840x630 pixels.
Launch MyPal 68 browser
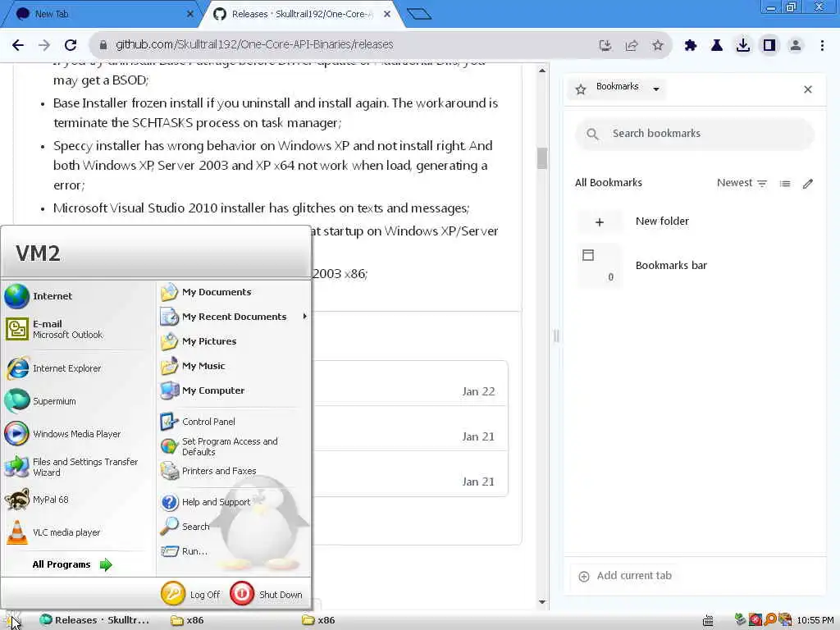(75, 500)
